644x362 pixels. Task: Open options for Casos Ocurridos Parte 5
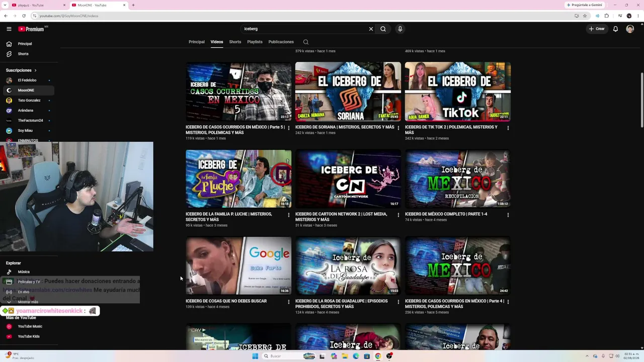coord(289,128)
